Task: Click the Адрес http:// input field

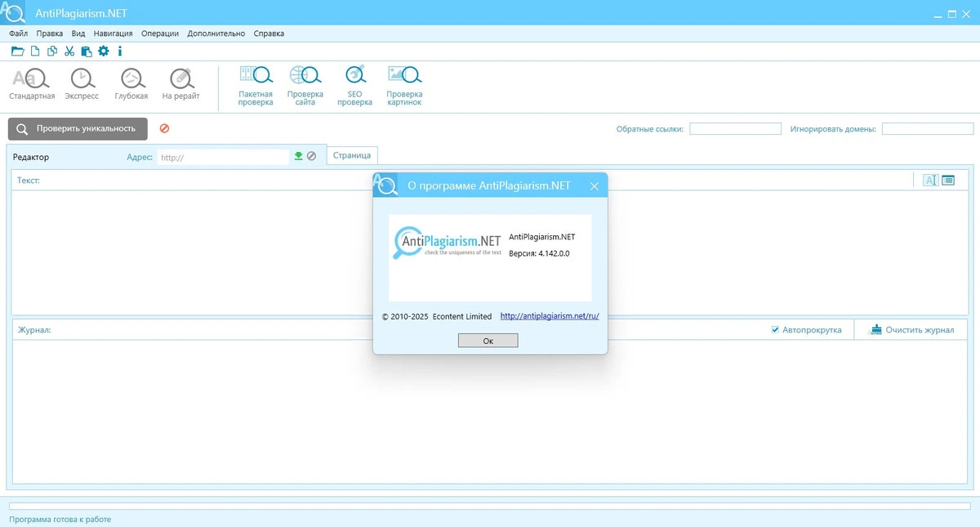Action: 224,157
